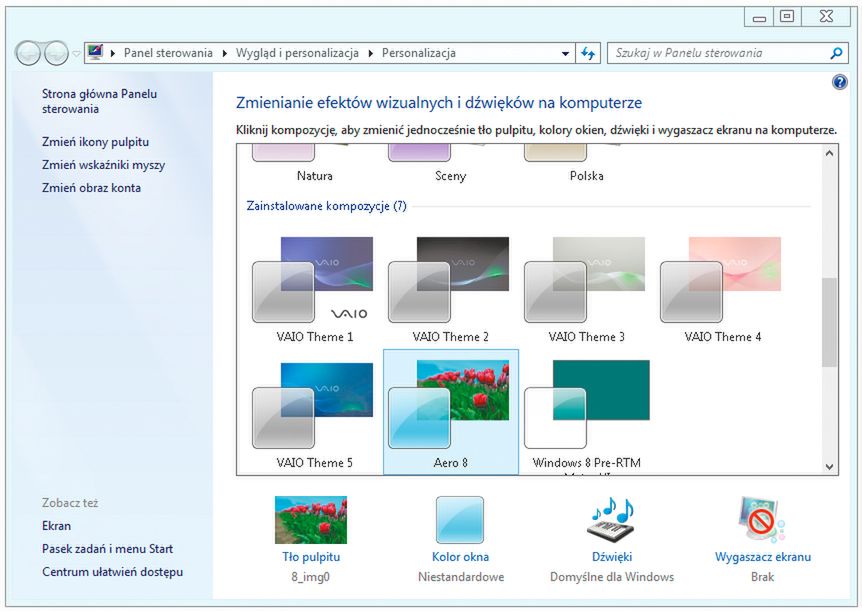
Task: Select the VAIO Theme 4 pink thumbnail
Action: click(x=721, y=279)
